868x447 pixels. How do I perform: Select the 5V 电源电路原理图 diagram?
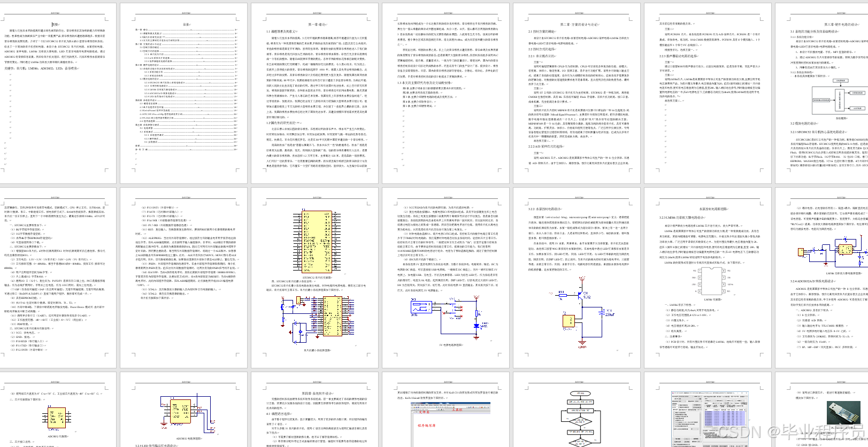(451, 319)
